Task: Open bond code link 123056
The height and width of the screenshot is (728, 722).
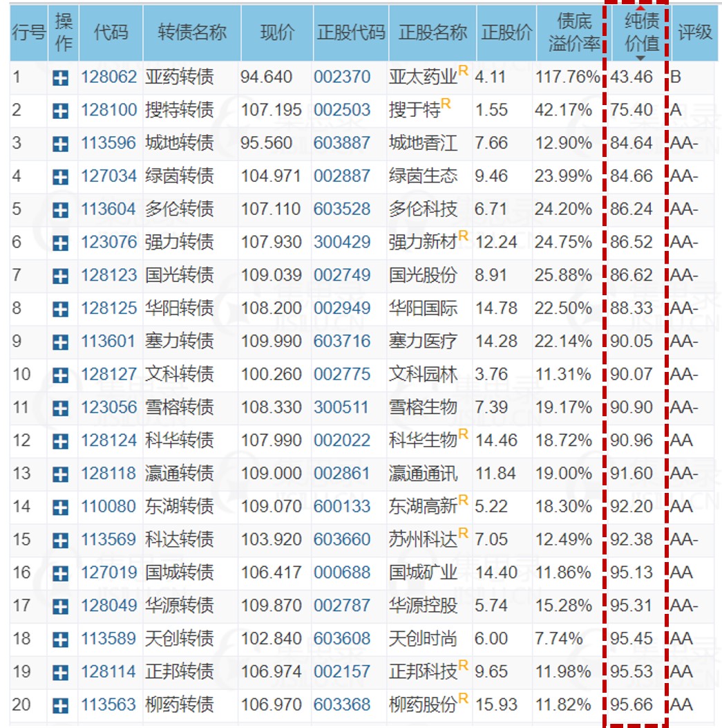Action: click(109, 408)
